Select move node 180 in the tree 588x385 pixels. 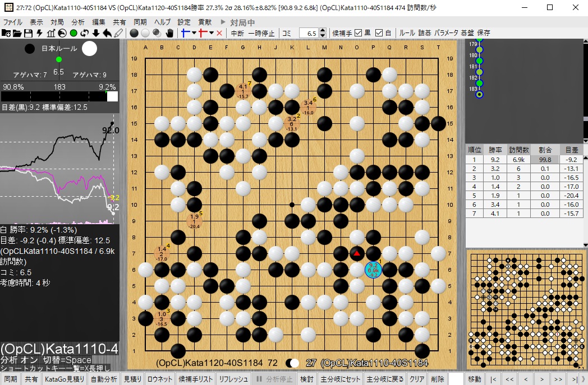coord(479,61)
